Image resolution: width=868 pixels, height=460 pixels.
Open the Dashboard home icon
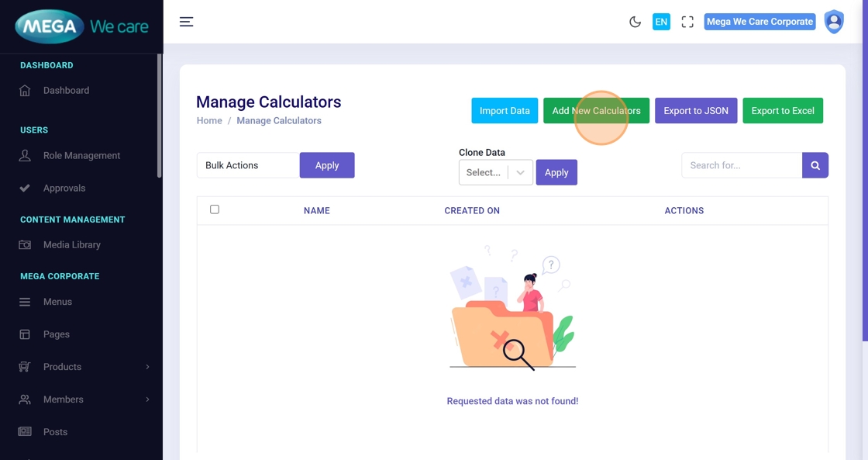pos(25,91)
